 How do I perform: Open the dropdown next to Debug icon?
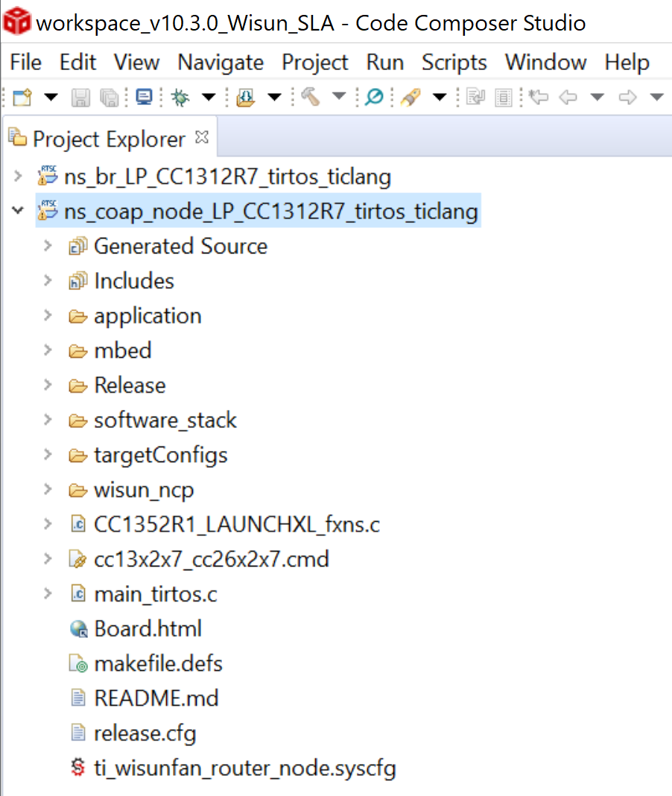(x=209, y=97)
